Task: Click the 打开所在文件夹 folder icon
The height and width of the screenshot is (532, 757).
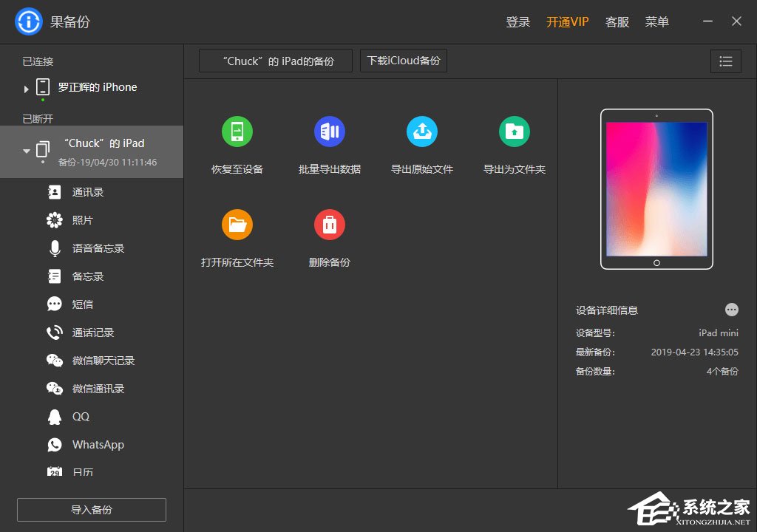Action: pyautogui.click(x=237, y=224)
